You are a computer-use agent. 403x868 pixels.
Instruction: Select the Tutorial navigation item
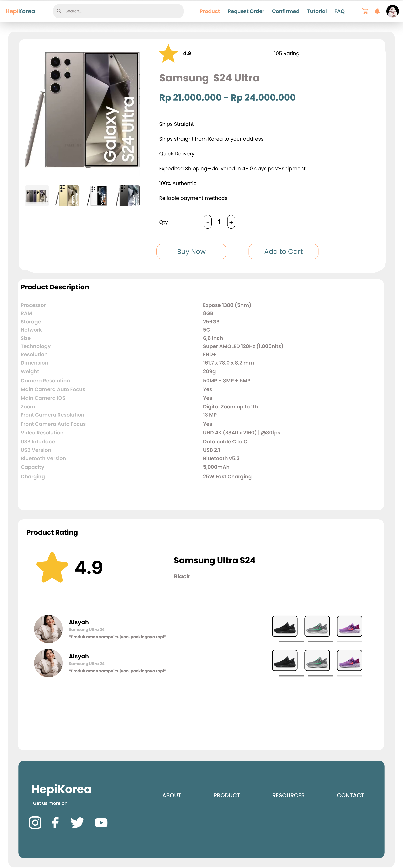click(x=317, y=11)
